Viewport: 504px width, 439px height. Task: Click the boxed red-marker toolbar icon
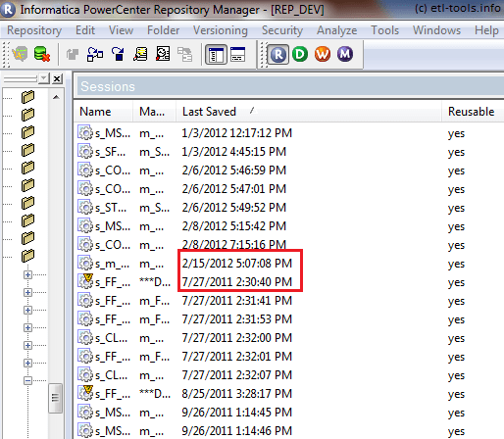pos(163,54)
